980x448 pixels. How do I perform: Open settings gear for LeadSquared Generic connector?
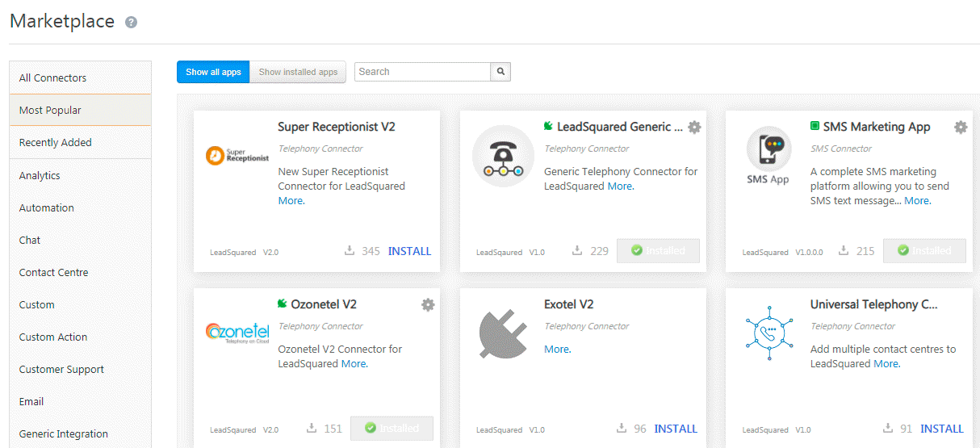[694, 128]
